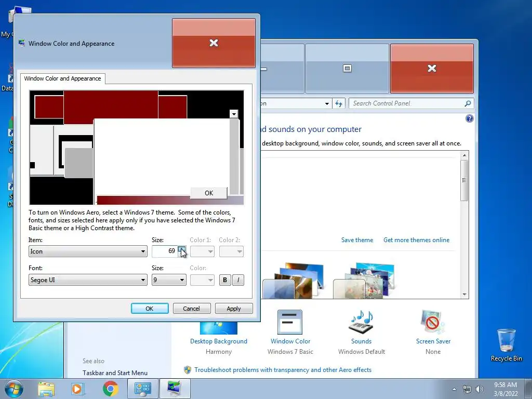Open Help via the blue question icon
The image size is (532, 399).
470,118
